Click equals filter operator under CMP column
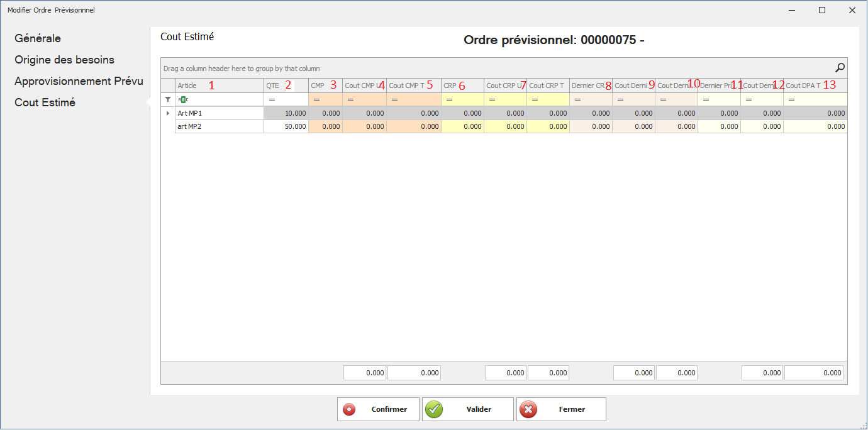This screenshot has width=868, height=430. pyautogui.click(x=316, y=99)
